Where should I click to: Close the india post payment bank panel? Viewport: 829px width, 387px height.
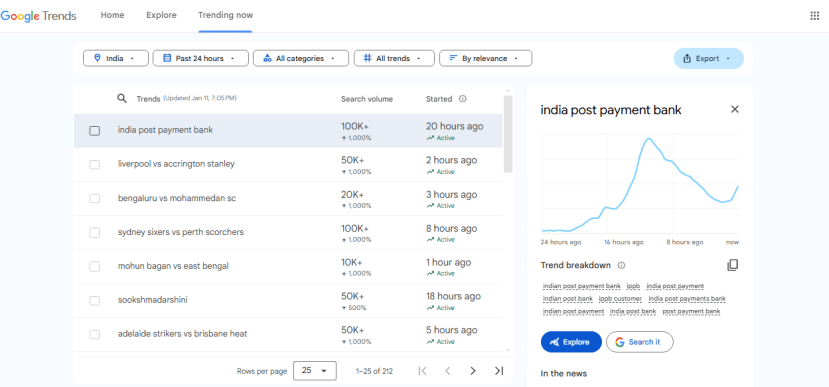pos(734,109)
